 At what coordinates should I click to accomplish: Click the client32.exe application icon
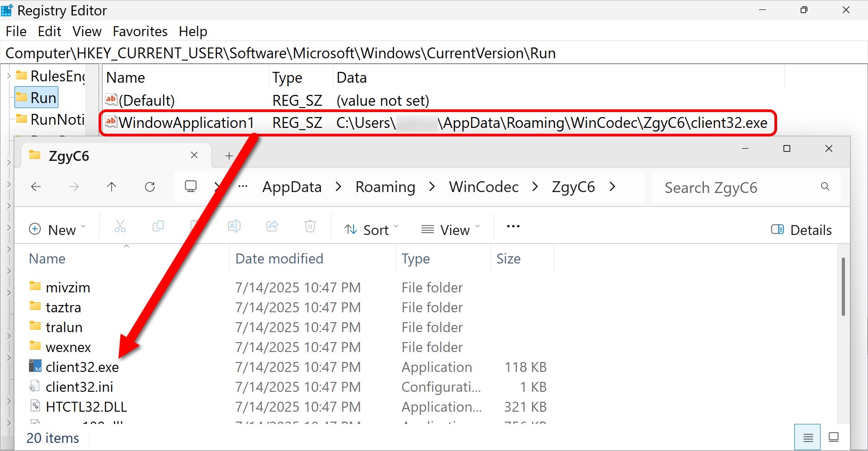point(35,366)
